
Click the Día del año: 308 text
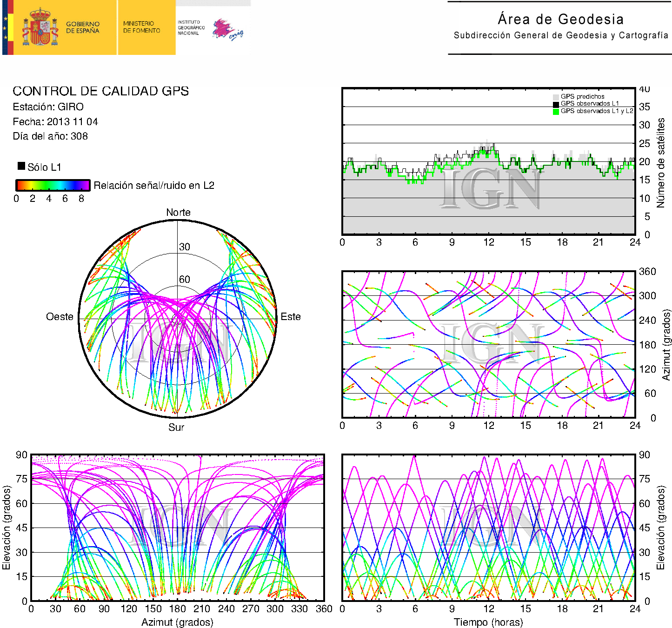coord(50,136)
